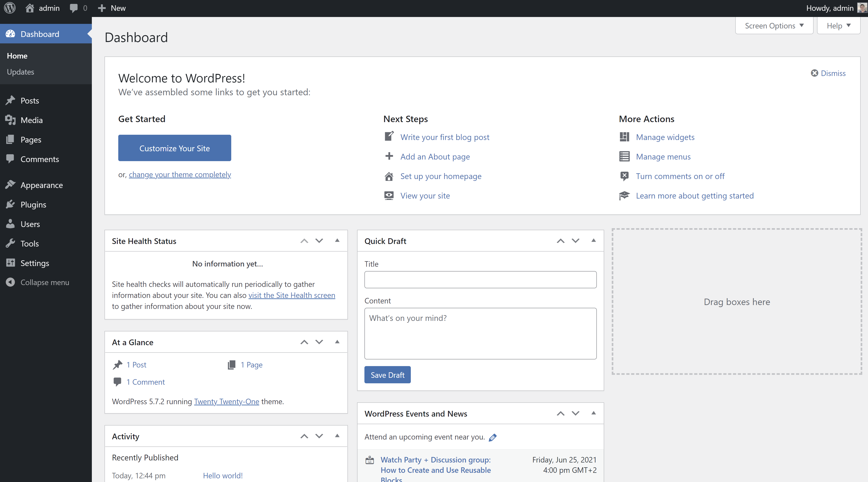The image size is (868, 482).
Task: Click the Plugins plug icon in sidebar
Action: 10,205
